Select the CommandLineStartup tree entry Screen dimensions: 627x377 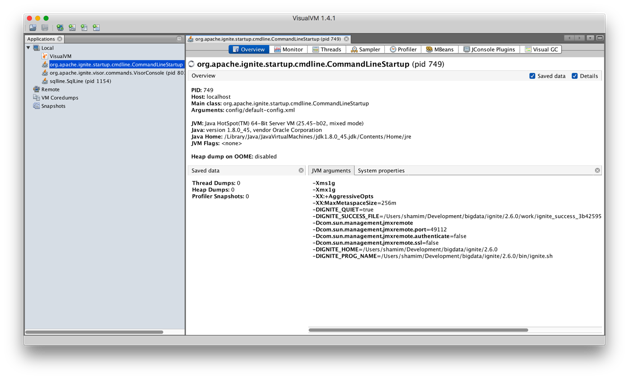pyautogui.click(x=116, y=64)
